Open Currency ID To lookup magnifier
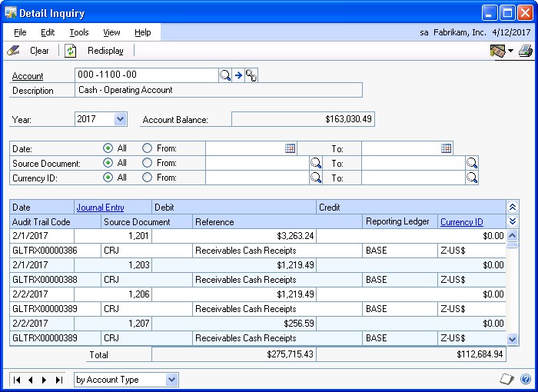The width and height of the screenshot is (538, 392). coord(472,178)
